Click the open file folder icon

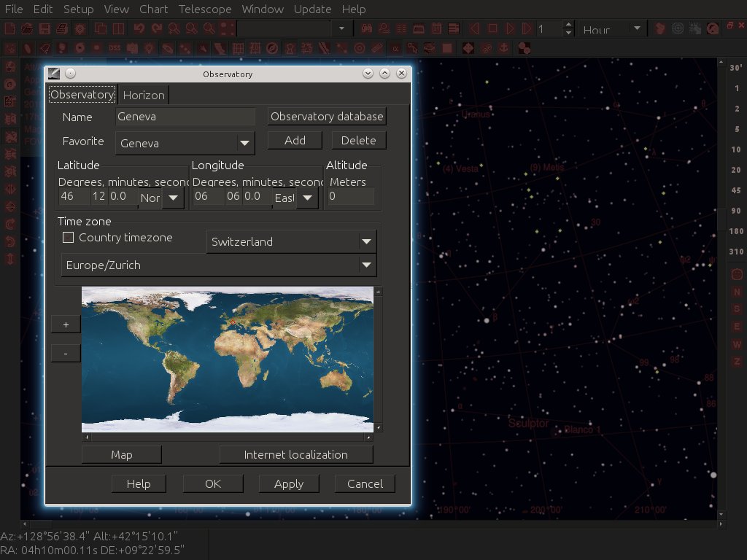point(27,28)
